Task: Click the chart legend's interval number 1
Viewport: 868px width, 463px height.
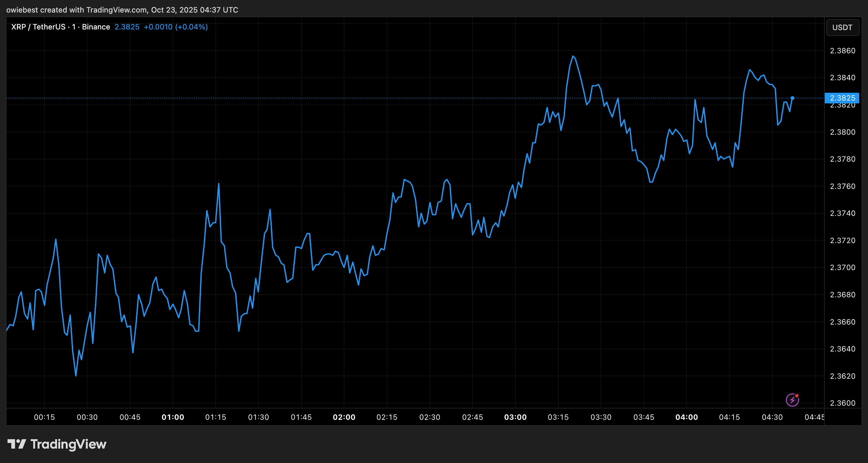Action: 73,27
